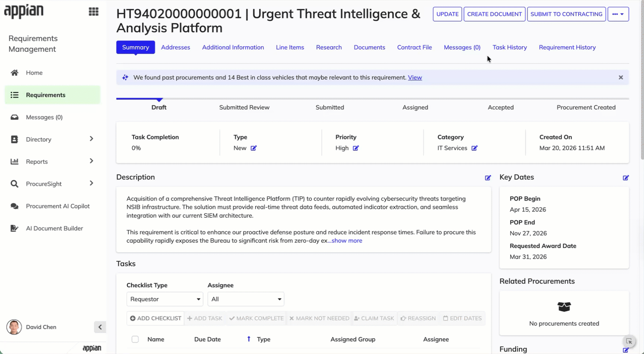
Task: Expand the Reports submenu chevron
Action: pos(91,161)
